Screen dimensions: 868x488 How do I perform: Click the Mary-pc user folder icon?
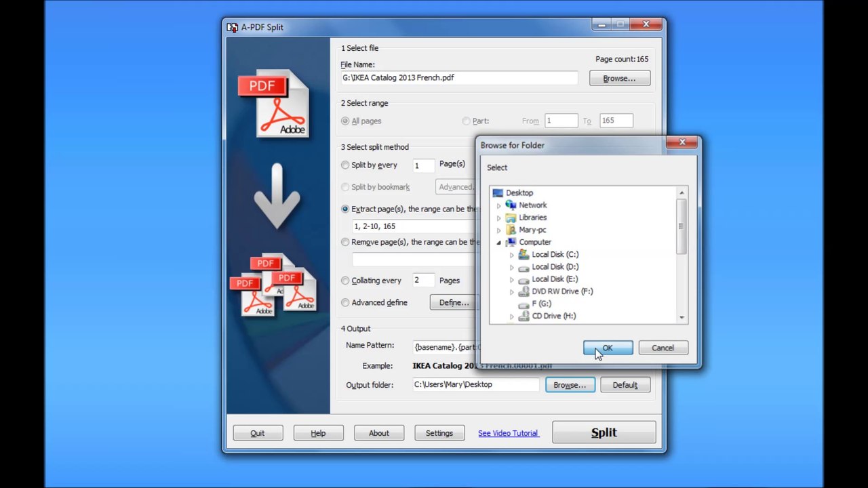click(511, 230)
